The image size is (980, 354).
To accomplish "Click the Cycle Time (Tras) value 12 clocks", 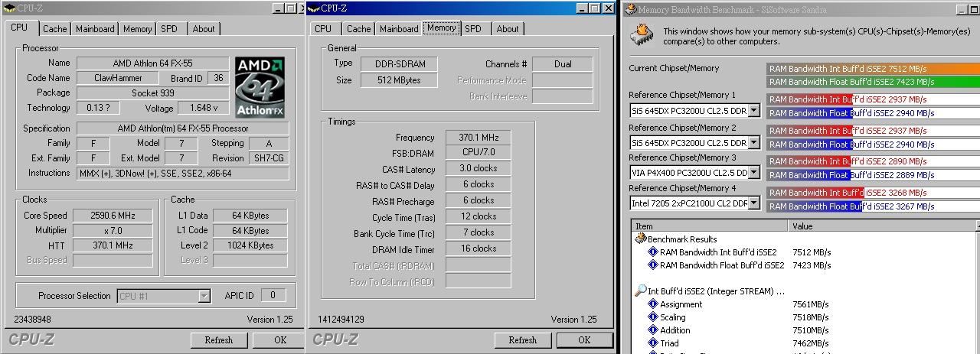I will coord(479,216).
